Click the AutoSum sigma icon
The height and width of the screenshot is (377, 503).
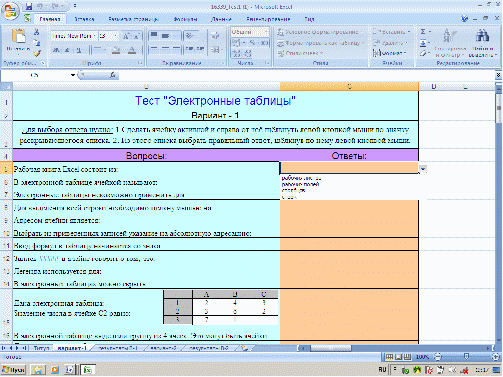tap(423, 32)
